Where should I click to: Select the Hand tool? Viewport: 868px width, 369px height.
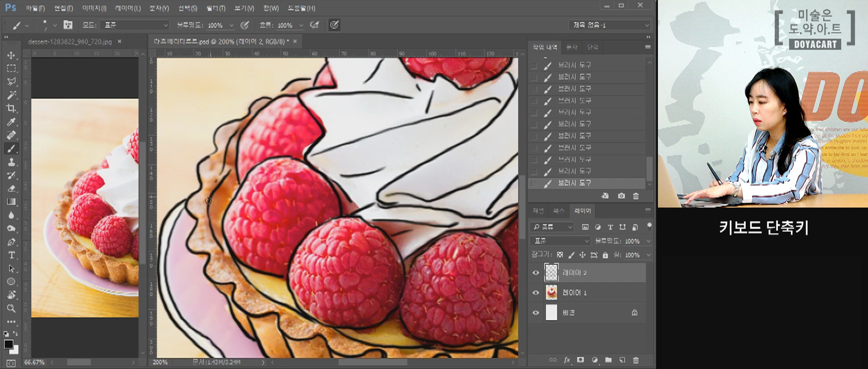[x=12, y=295]
